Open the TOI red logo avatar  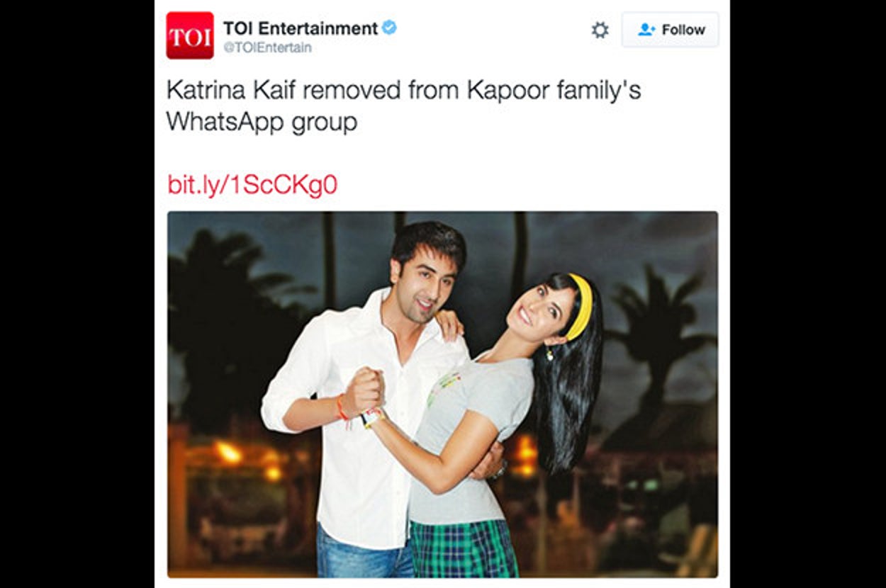190,35
